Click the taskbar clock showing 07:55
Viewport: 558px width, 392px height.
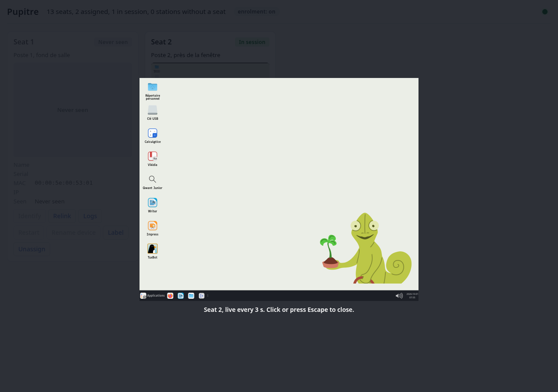tap(412, 296)
